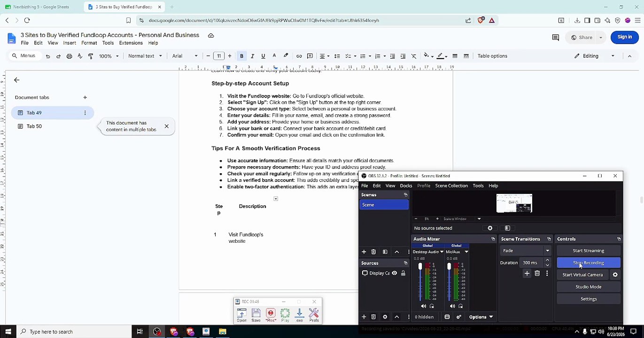Click the Share button in Docs

click(x=582, y=38)
